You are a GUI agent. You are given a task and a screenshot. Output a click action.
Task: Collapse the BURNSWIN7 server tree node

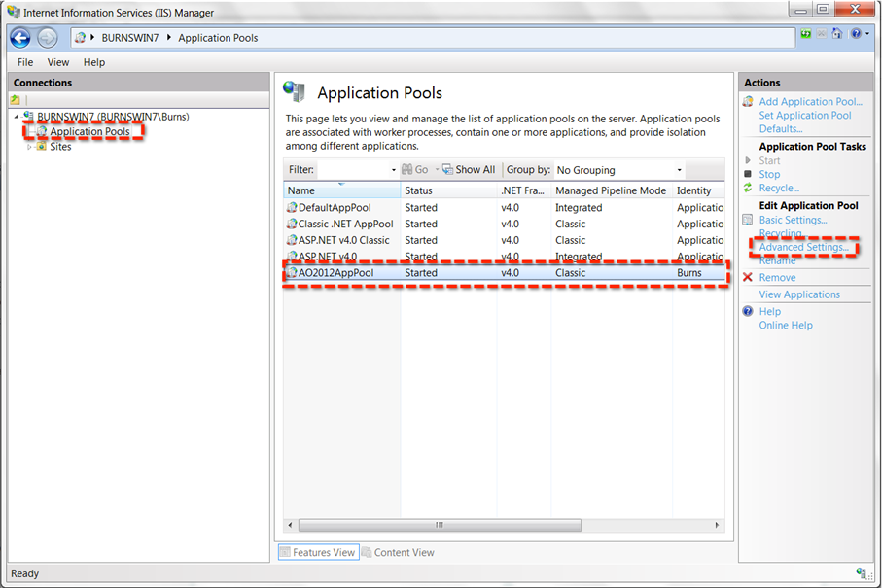pos(17,117)
